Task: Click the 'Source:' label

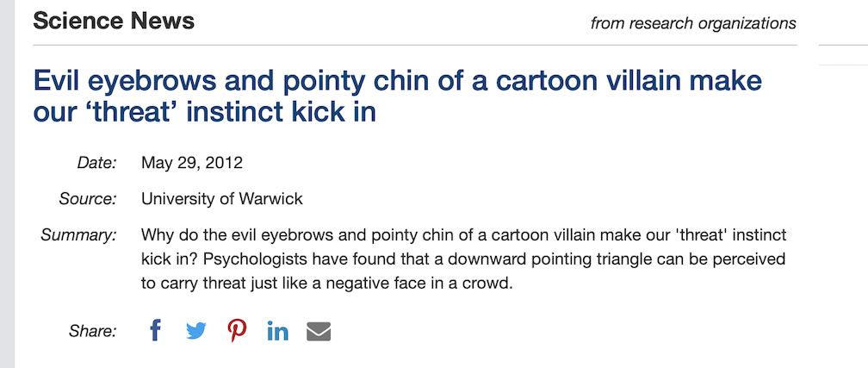Action: (x=87, y=199)
